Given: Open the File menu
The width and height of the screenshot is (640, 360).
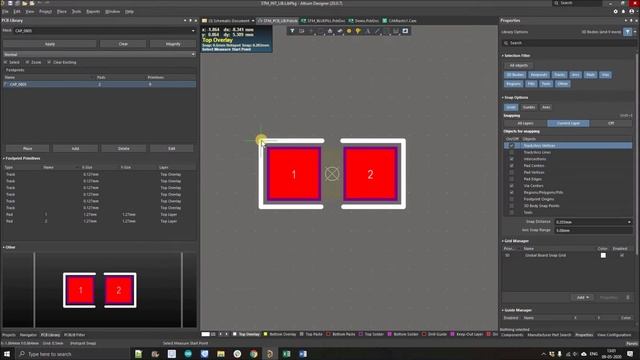Looking at the screenshot, I should coord(5,11).
